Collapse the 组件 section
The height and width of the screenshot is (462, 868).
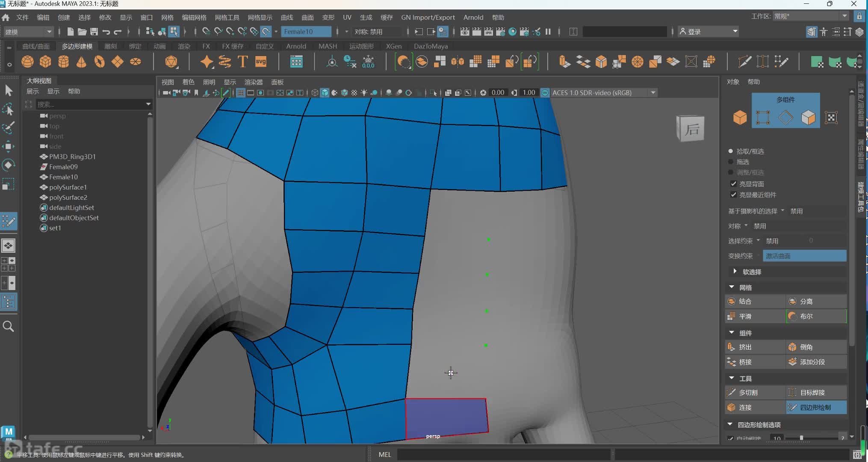732,333
